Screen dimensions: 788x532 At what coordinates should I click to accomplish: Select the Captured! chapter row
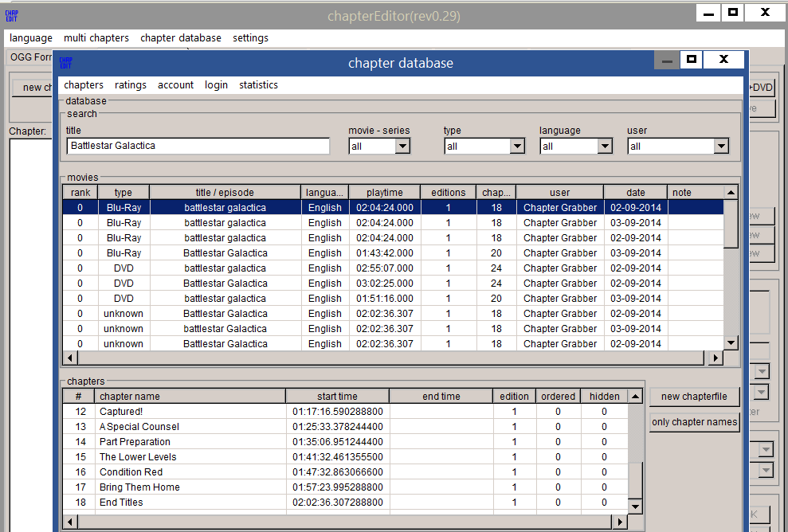[345, 412]
